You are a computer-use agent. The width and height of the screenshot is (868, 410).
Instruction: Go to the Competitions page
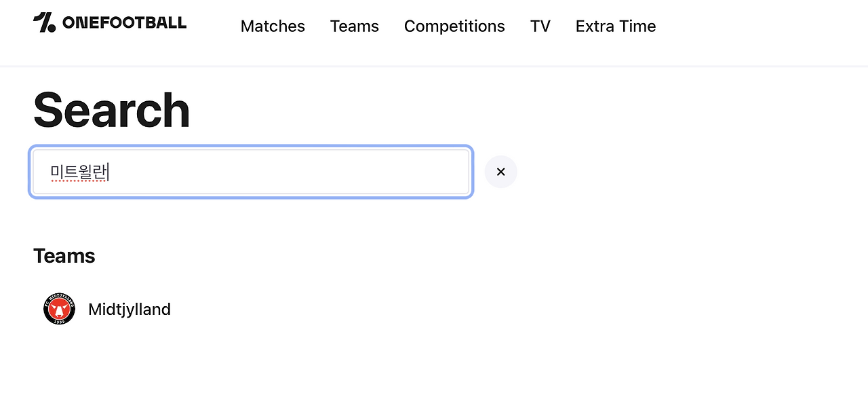[454, 26]
